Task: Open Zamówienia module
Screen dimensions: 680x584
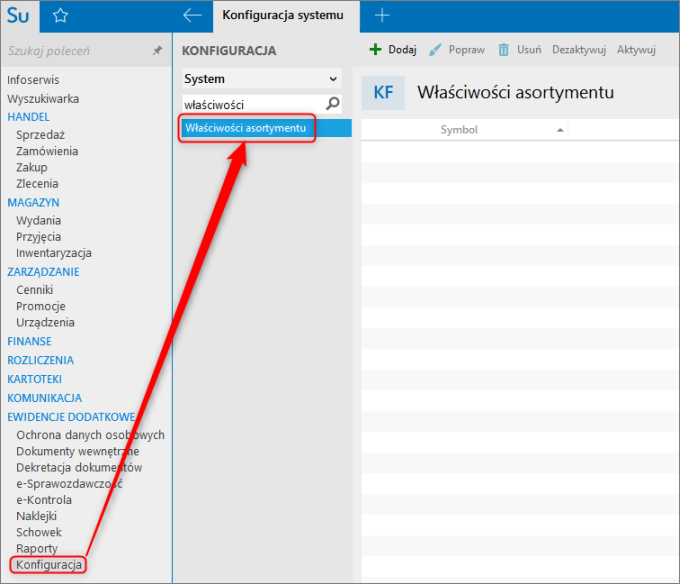Action: [x=47, y=151]
